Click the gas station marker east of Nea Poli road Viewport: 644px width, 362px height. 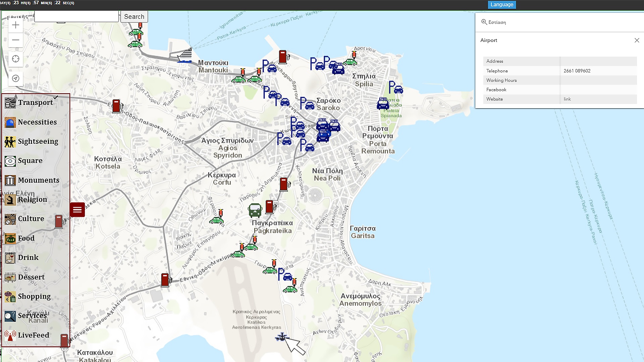[284, 184]
